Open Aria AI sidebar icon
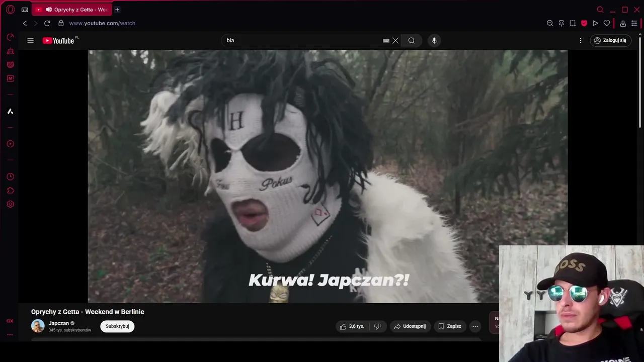The height and width of the screenshot is (362, 644). coord(10,111)
